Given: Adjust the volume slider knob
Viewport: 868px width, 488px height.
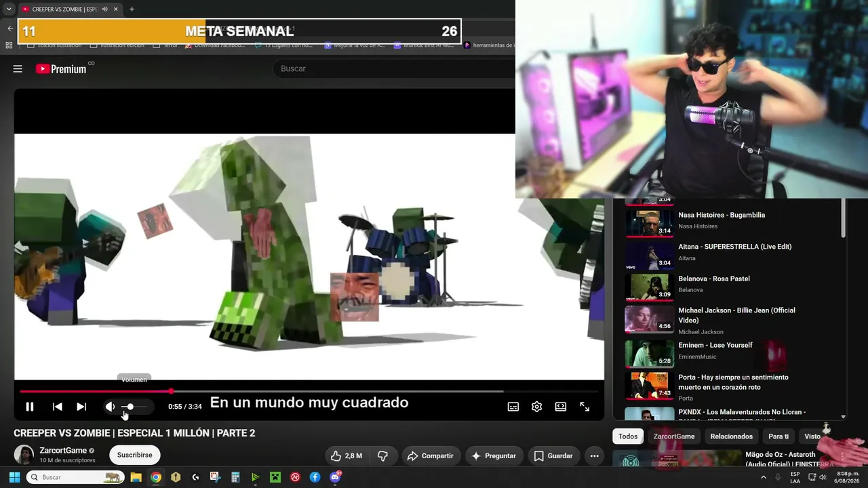Looking at the screenshot, I should click(130, 407).
